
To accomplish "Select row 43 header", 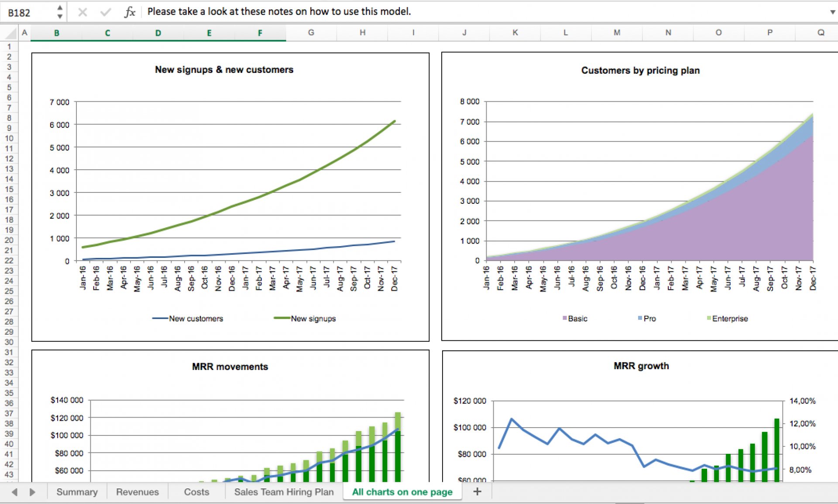I will pos(9,474).
